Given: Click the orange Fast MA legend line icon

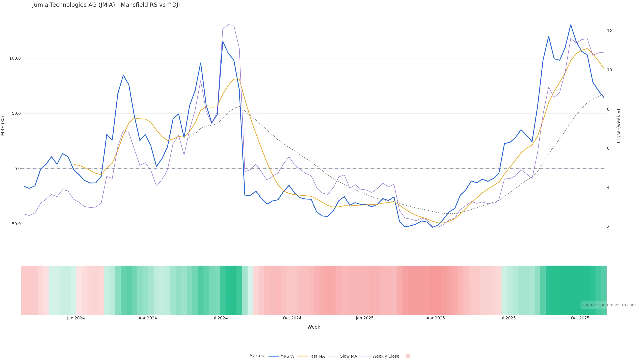Looking at the screenshot, I should coord(303,356).
